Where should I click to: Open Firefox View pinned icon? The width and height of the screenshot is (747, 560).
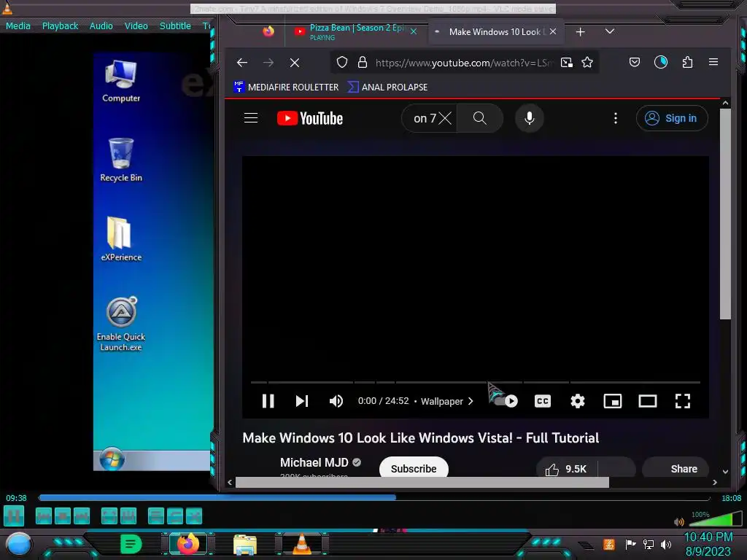tap(268, 31)
